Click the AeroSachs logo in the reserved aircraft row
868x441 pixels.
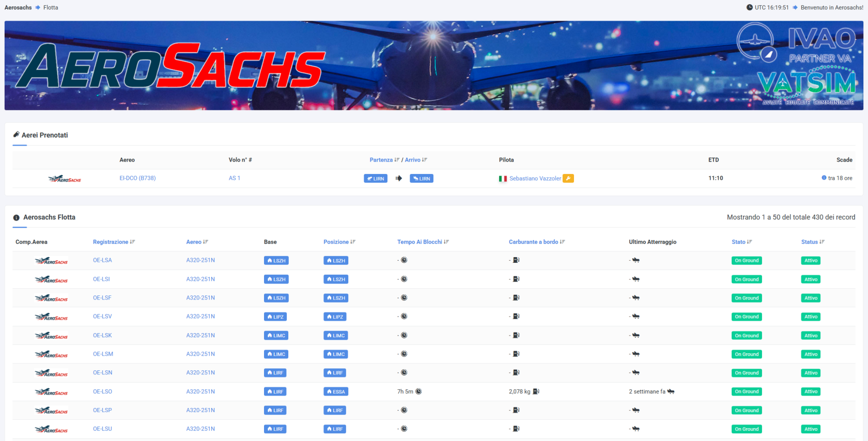(65, 179)
